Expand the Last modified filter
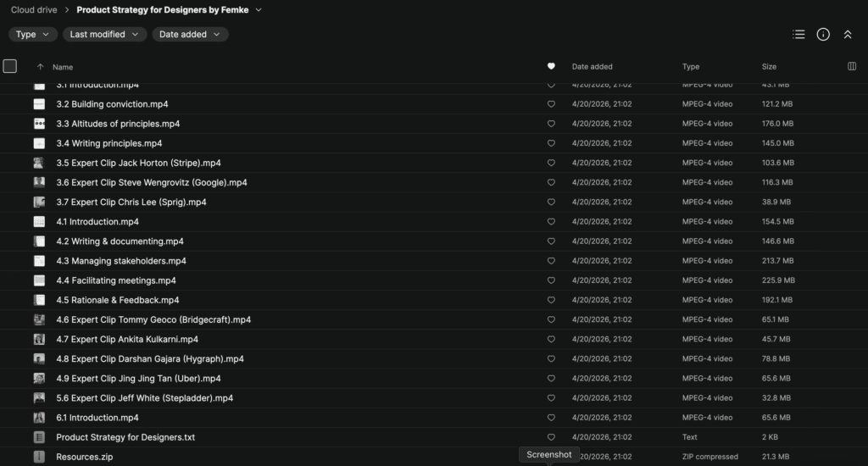 (104, 35)
